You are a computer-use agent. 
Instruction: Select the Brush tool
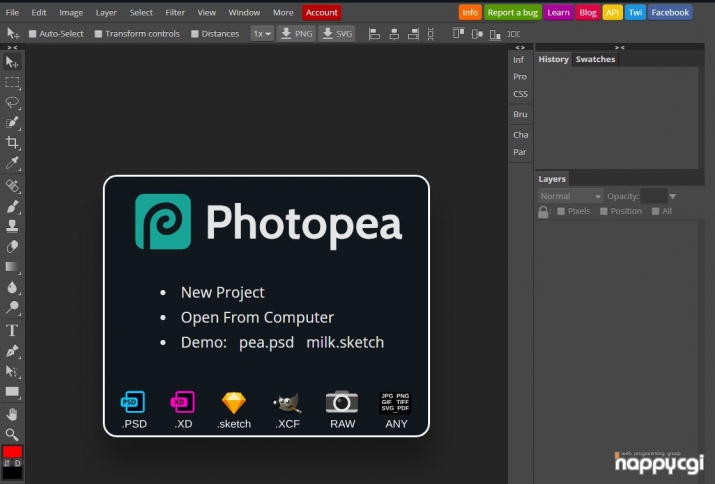[12, 206]
